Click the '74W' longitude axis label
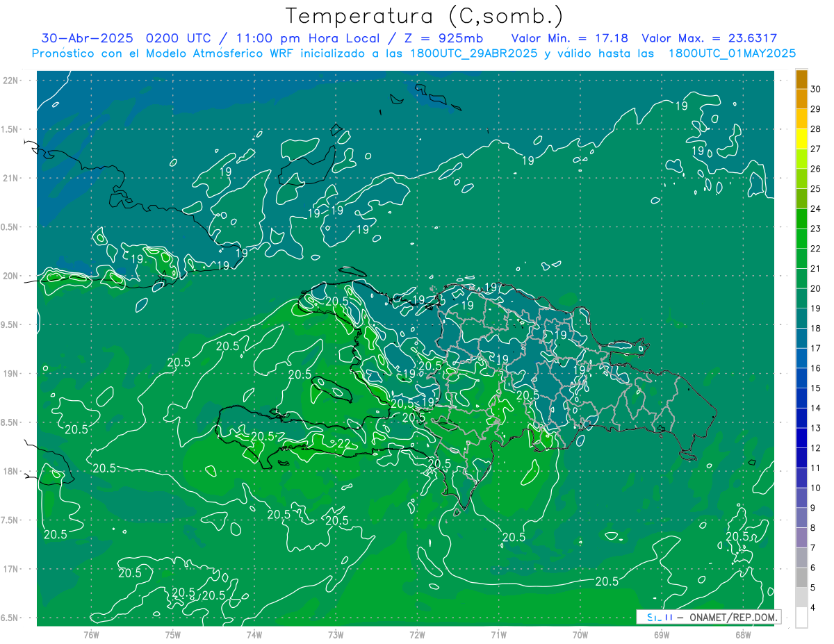Screen dimensions: 834x644 [x=254, y=635]
